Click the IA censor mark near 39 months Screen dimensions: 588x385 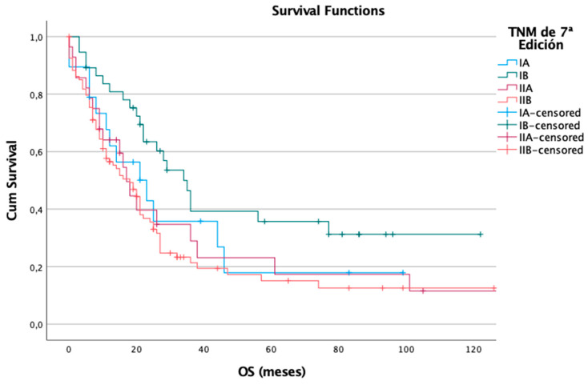200,221
